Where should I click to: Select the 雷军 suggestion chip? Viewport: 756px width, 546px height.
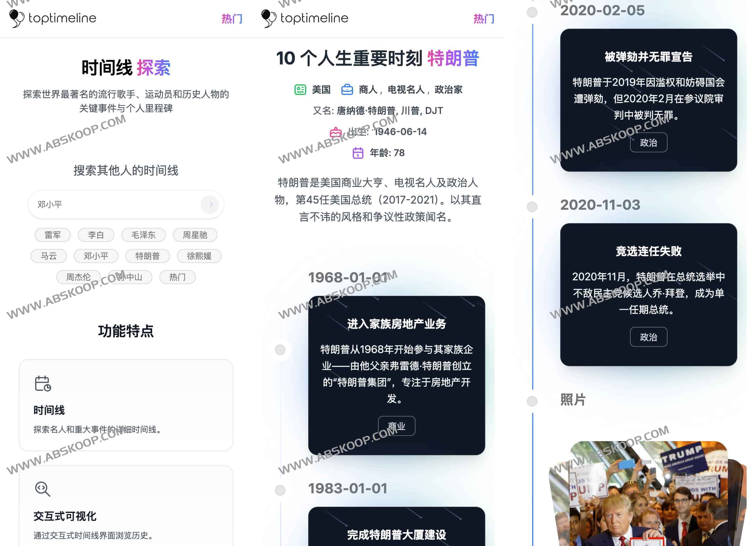point(53,235)
